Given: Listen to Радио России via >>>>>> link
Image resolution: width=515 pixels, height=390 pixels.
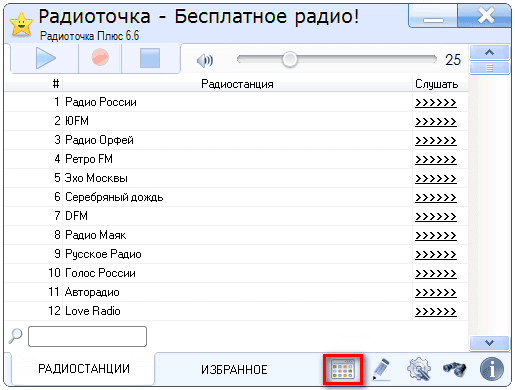Looking at the screenshot, I should [435, 102].
